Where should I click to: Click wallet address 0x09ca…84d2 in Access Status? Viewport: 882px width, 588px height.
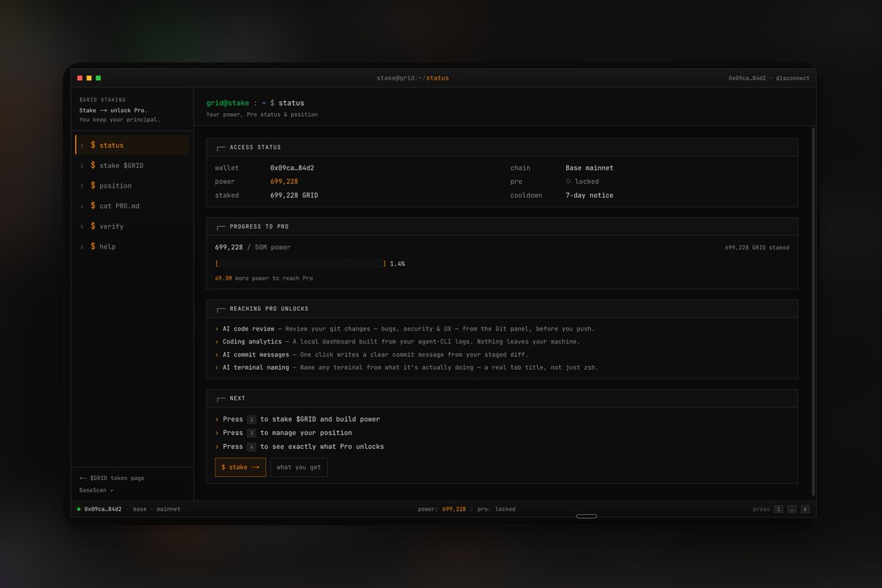click(292, 168)
